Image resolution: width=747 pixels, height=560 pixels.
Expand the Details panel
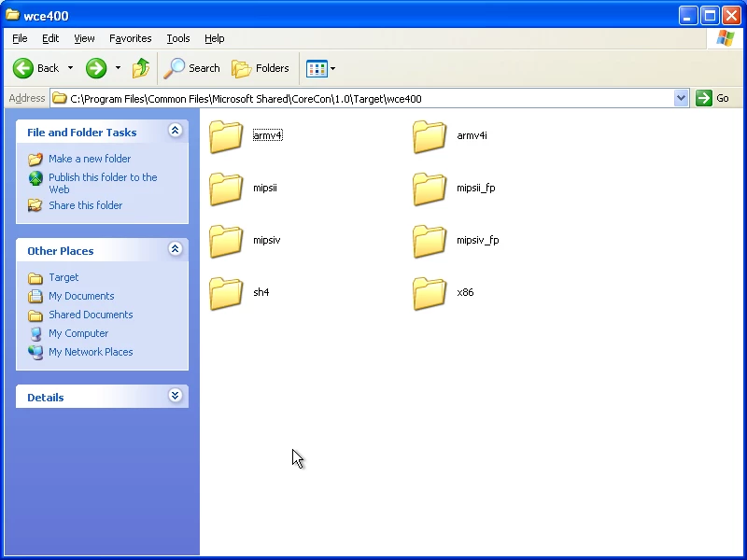pyautogui.click(x=175, y=397)
